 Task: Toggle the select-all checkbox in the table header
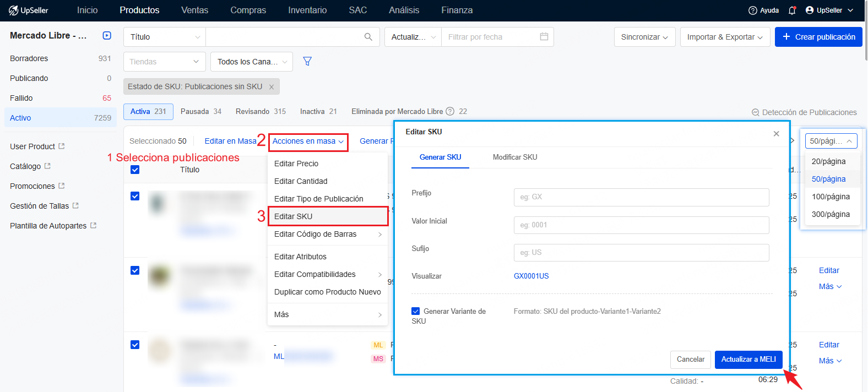click(135, 170)
